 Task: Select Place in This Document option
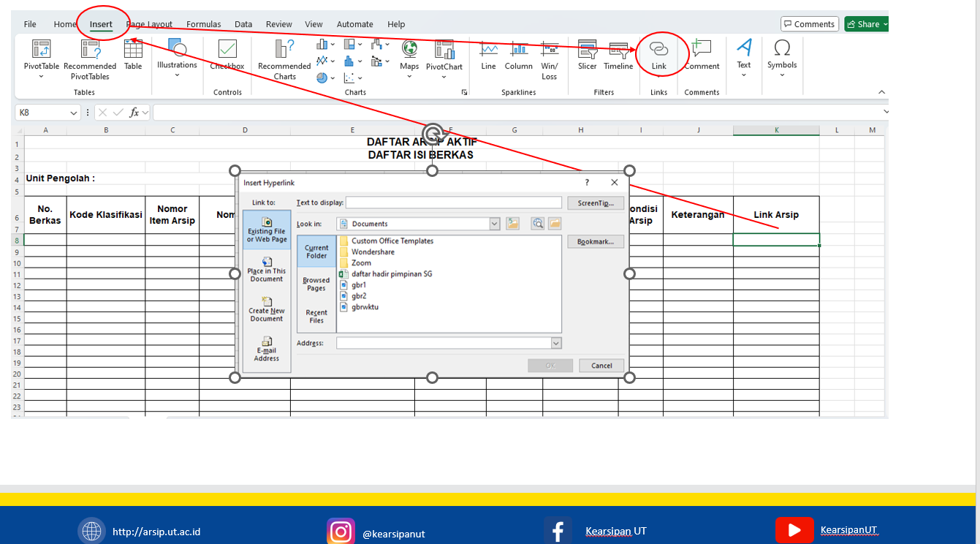coord(267,269)
